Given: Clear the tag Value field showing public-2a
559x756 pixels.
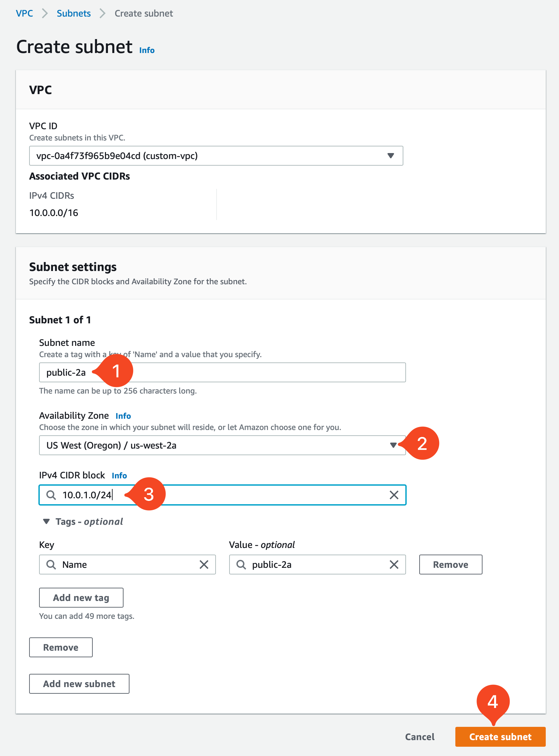Looking at the screenshot, I should pos(394,565).
